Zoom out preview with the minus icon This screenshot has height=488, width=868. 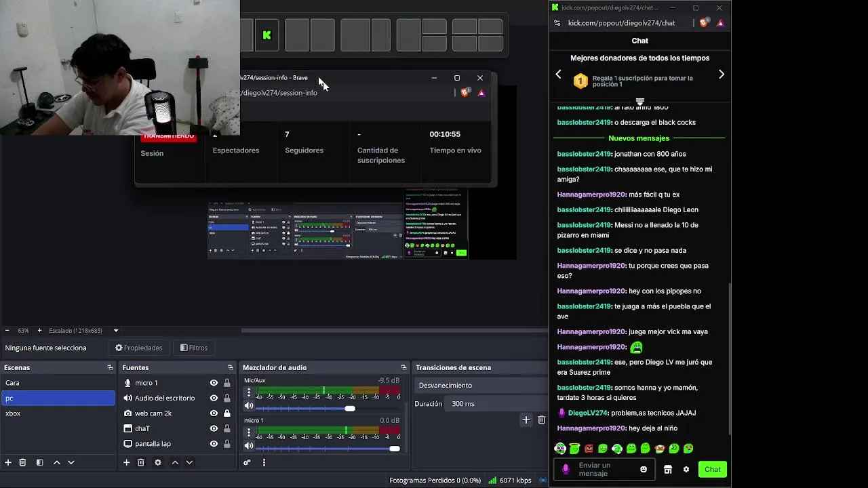(7, 331)
